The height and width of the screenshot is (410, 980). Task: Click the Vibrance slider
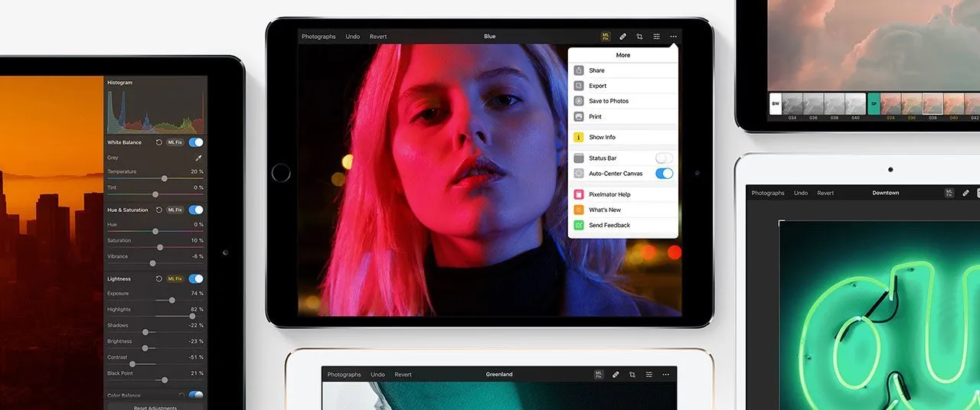click(x=155, y=263)
